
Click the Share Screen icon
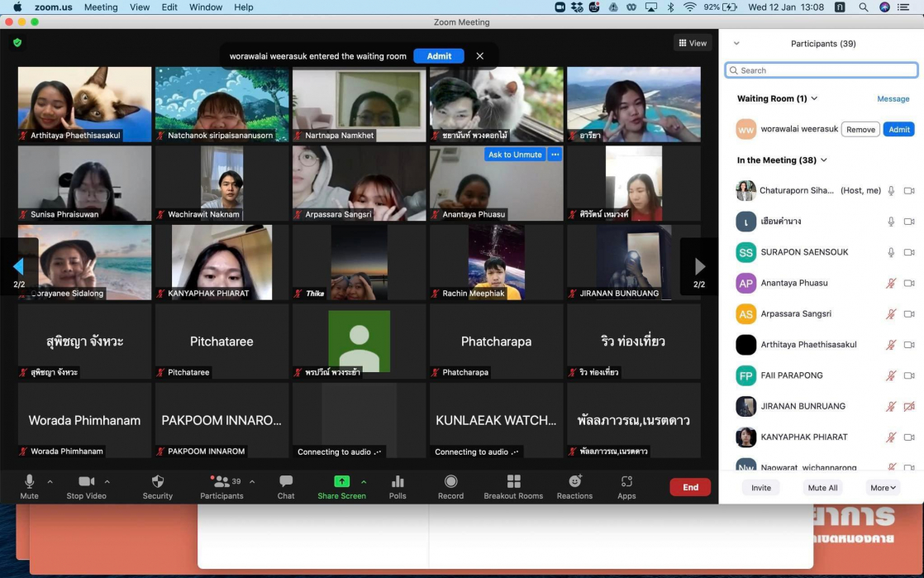point(341,482)
